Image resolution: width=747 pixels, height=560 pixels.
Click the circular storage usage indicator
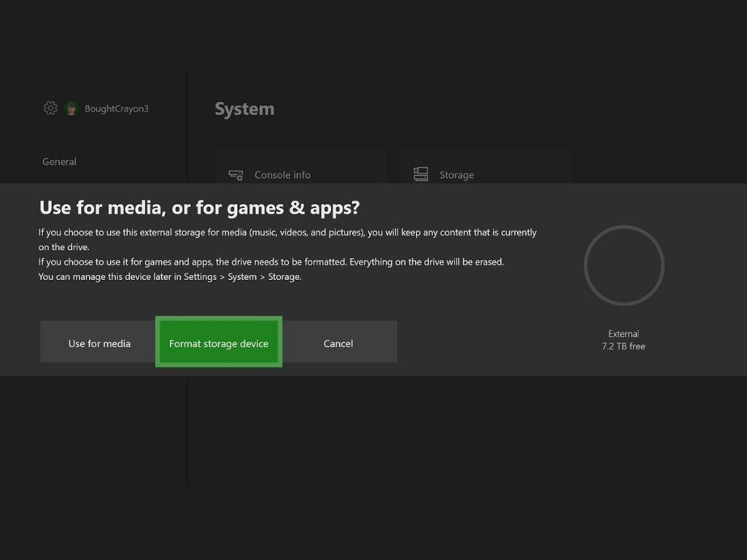pyautogui.click(x=624, y=265)
